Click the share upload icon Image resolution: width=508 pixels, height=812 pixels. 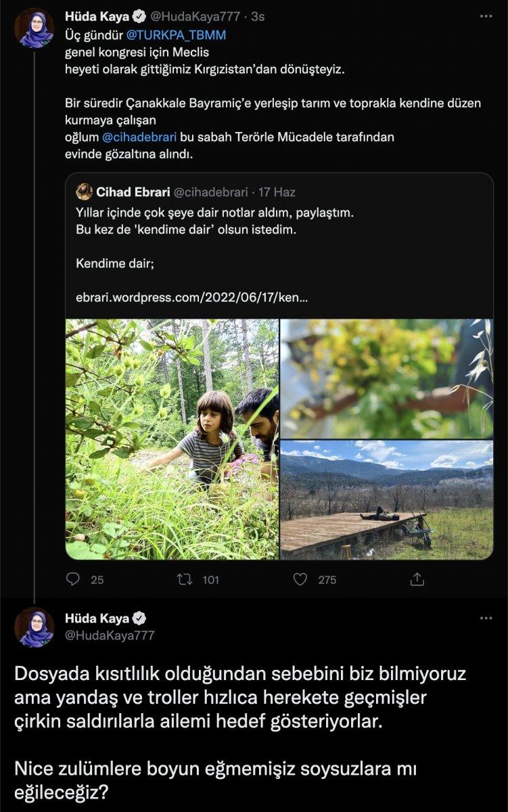417,579
